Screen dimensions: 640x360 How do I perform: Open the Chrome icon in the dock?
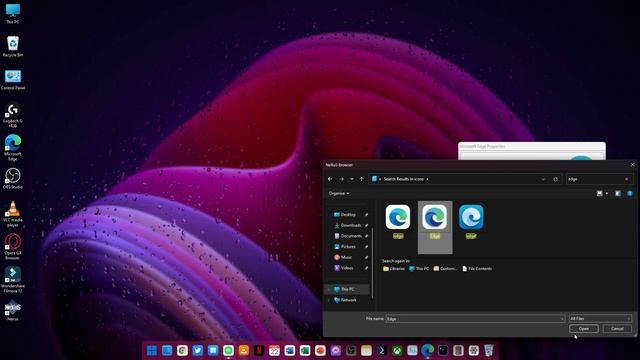pyautogui.click(x=182, y=350)
